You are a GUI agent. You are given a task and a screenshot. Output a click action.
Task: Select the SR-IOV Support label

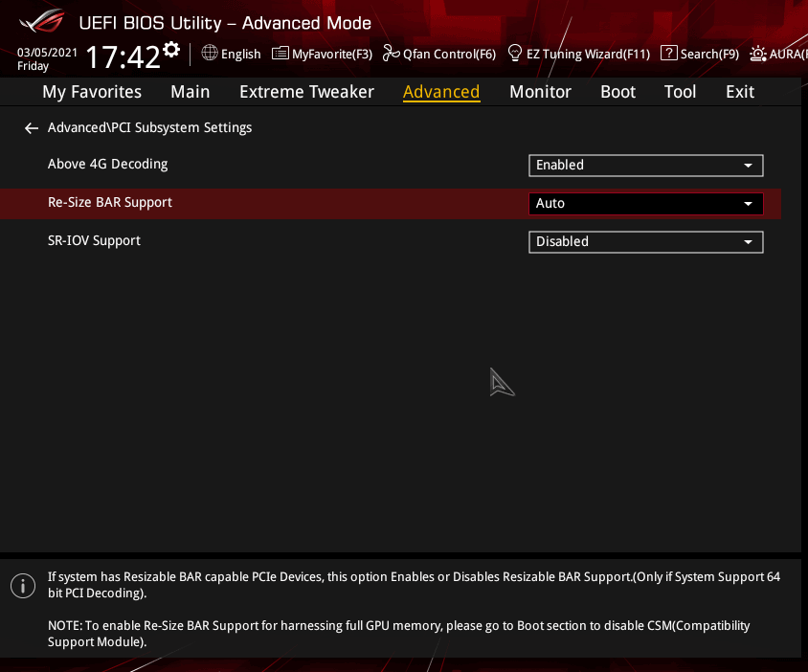pyautogui.click(x=94, y=240)
